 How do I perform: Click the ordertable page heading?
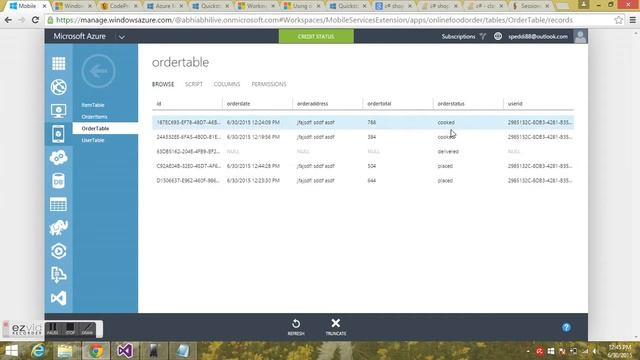180,62
